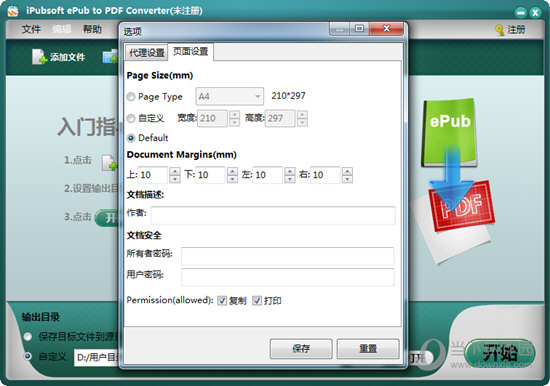
Task: Switch to the 页面设置 tab
Action: tap(190, 52)
